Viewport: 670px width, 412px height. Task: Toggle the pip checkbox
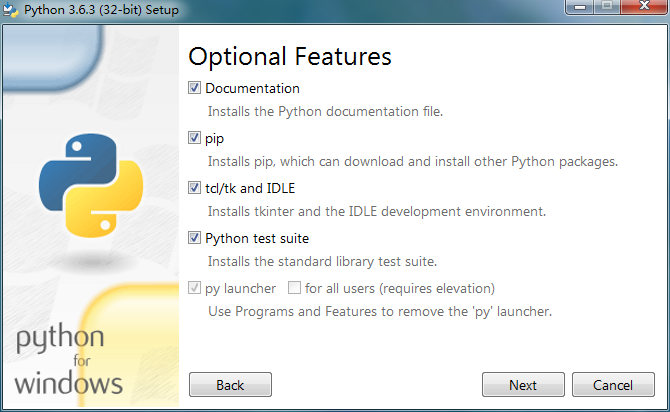pos(194,138)
